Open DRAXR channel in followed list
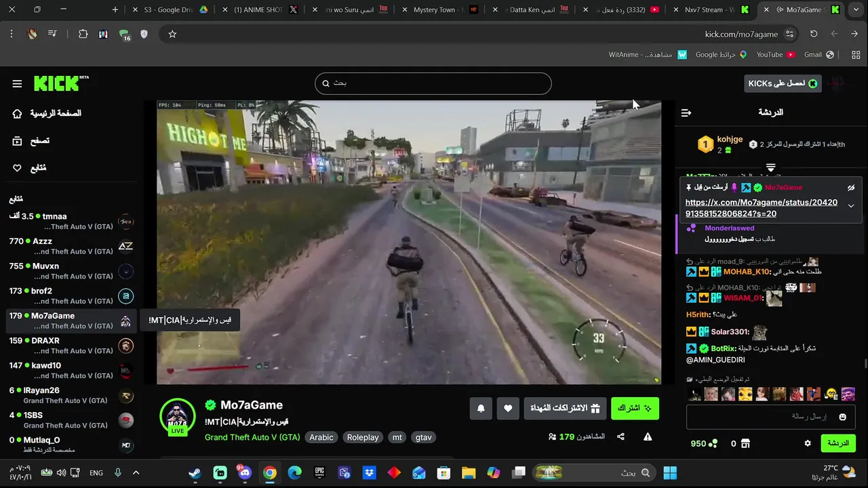Screen dimensions: 868x488 click(x=71, y=346)
